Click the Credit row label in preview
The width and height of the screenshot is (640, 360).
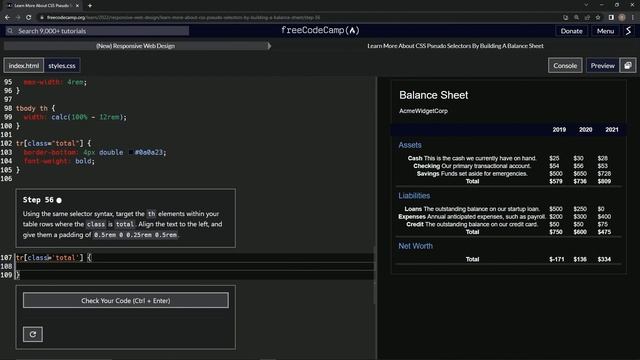point(415,224)
